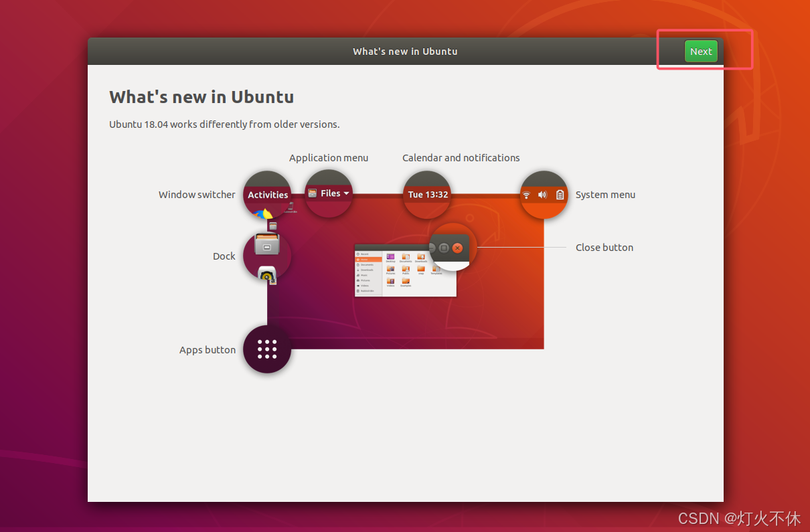
Task: Click the Tue 13:32 clock circle
Action: click(x=427, y=195)
